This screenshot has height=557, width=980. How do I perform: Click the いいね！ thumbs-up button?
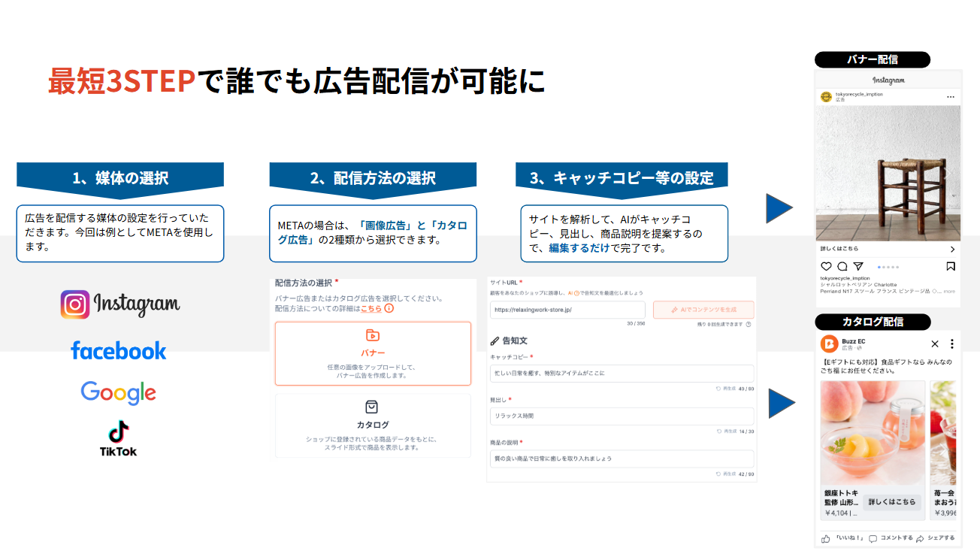pyautogui.click(x=842, y=538)
